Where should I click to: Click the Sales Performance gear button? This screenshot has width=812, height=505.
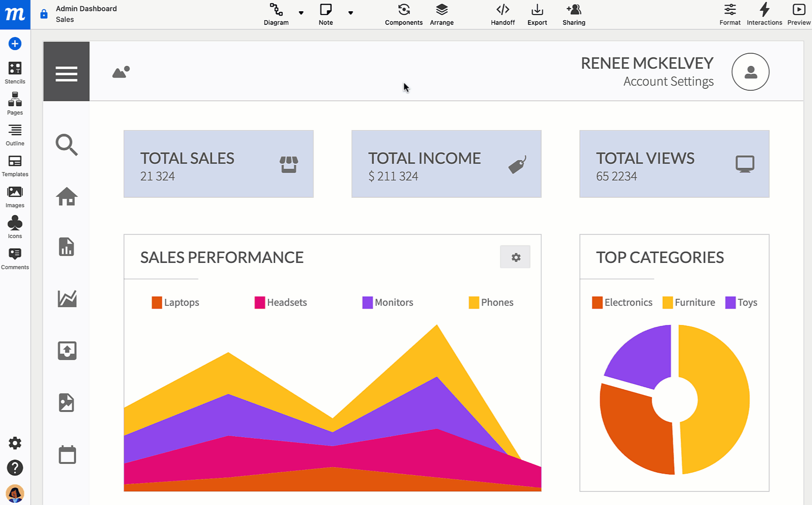click(515, 257)
